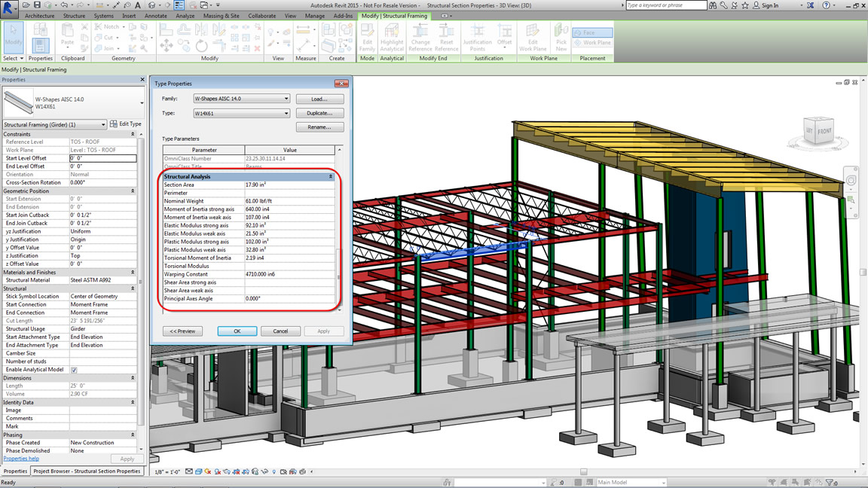The width and height of the screenshot is (868, 488).
Task: Toggle the Enable Analytical Model checkbox
Action: (x=74, y=370)
